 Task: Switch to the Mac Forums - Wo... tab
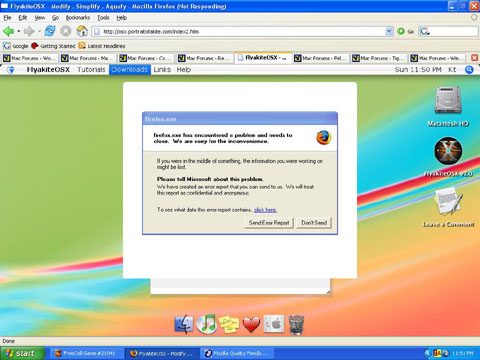(x=30, y=58)
